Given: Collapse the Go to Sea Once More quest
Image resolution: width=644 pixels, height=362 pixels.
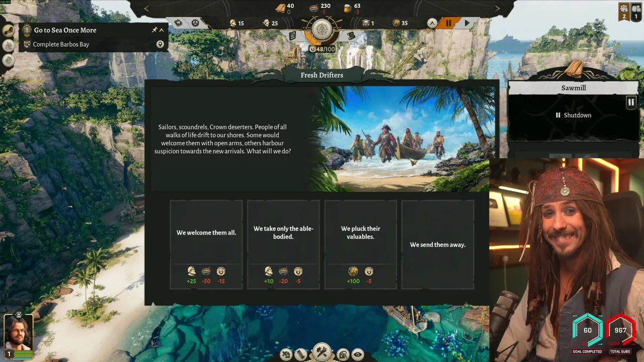Looking at the screenshot, I should click(162, 30).
